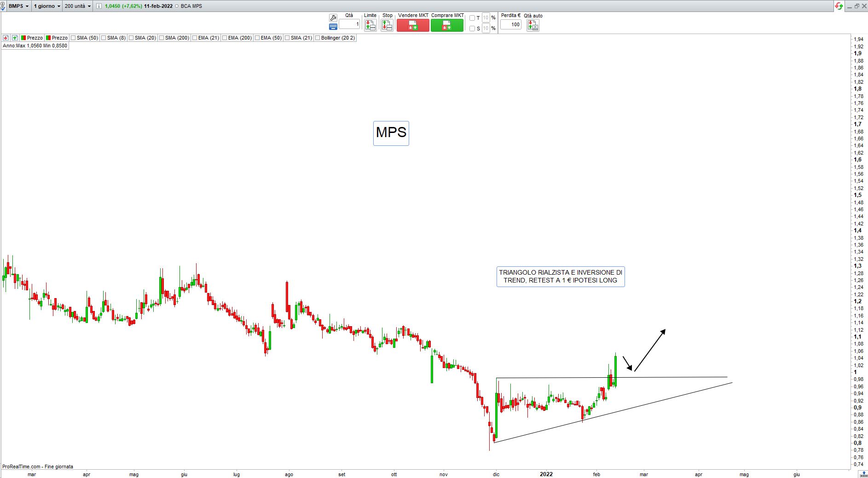Click the date '11-feb-2022' in header
Screen dimensions: 868x478
158,6
